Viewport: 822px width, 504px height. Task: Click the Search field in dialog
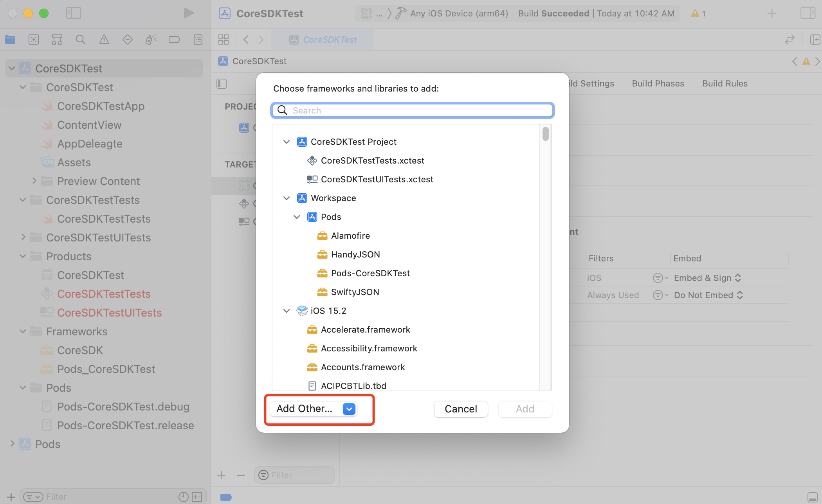(x=413, y=110)
